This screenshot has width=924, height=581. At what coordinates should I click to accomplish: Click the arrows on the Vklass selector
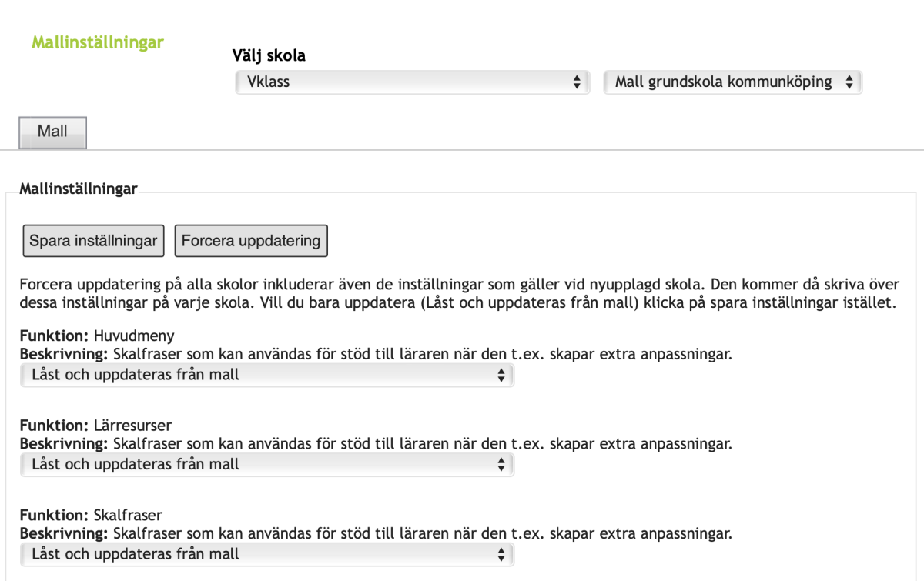pyautogui.click(x=577, y=82)
